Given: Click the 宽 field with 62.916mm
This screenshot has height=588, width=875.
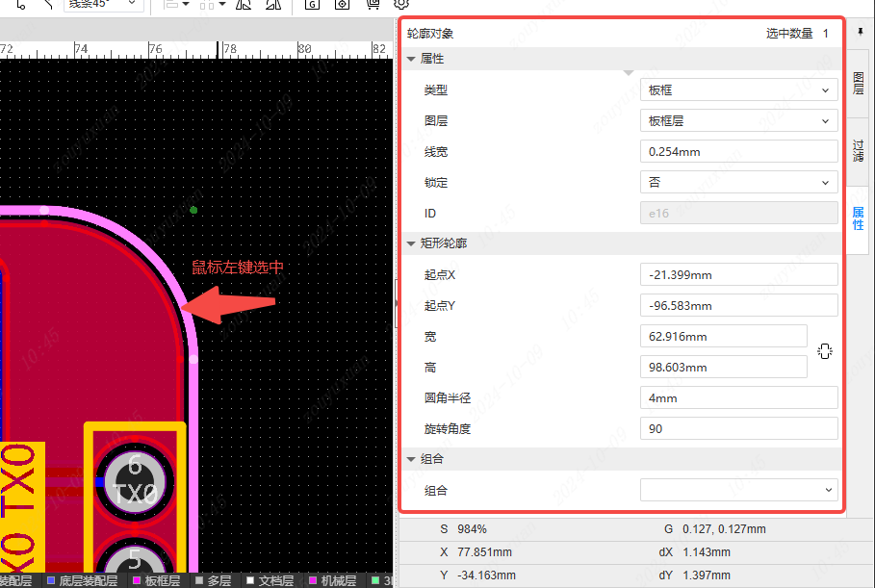Looking at the screenshot, I should [x=723, y=337].
